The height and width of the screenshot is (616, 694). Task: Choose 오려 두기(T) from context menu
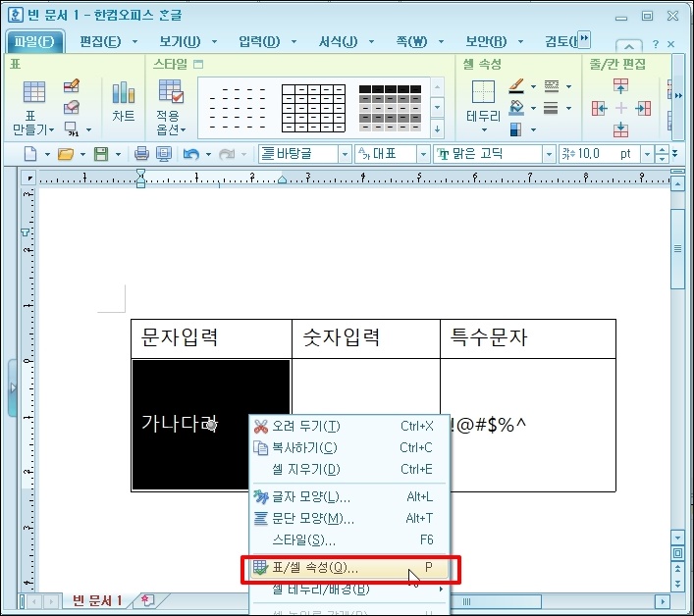(x=349, y=427)
